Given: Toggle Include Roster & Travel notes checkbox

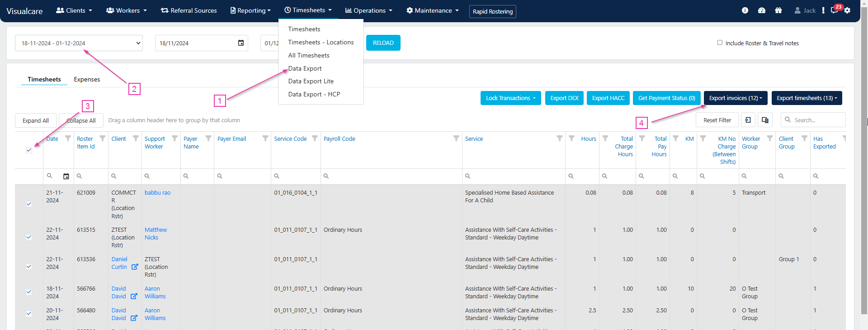Looking at the screenshot, I should (x=720, y=43).
